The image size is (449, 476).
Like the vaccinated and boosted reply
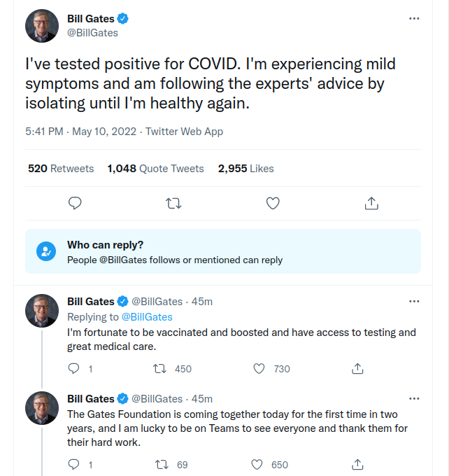pyautogui.click(x=259, y=368)
